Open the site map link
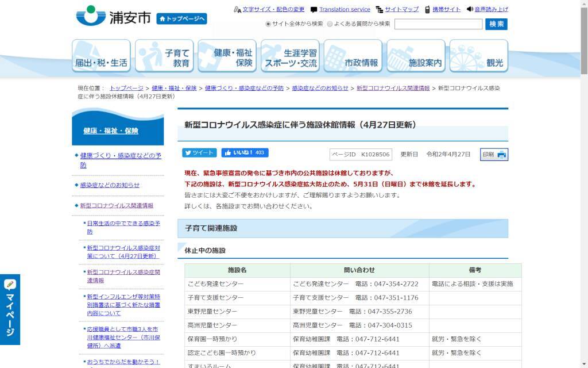588x368 pixels. click(401, 9)
